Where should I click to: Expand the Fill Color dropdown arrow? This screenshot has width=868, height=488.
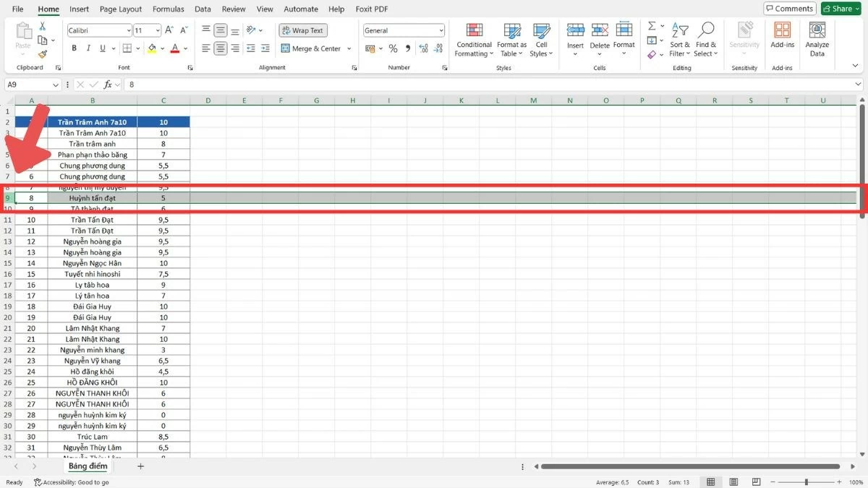point(161,48)
